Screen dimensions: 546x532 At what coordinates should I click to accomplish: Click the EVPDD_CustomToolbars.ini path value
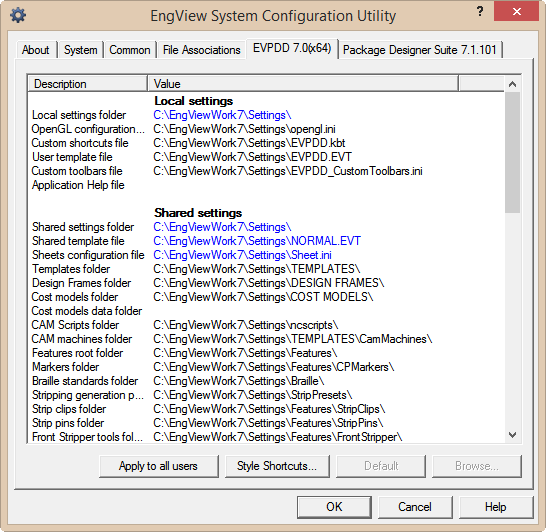(x=288, y=171)
